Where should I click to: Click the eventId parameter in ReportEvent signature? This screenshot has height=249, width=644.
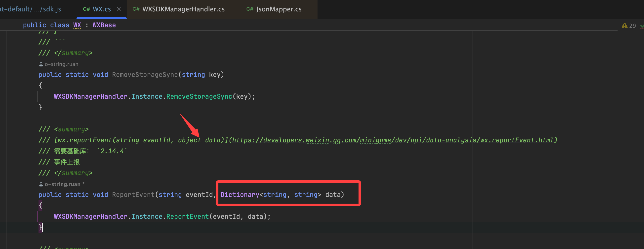tap(199, 195)
